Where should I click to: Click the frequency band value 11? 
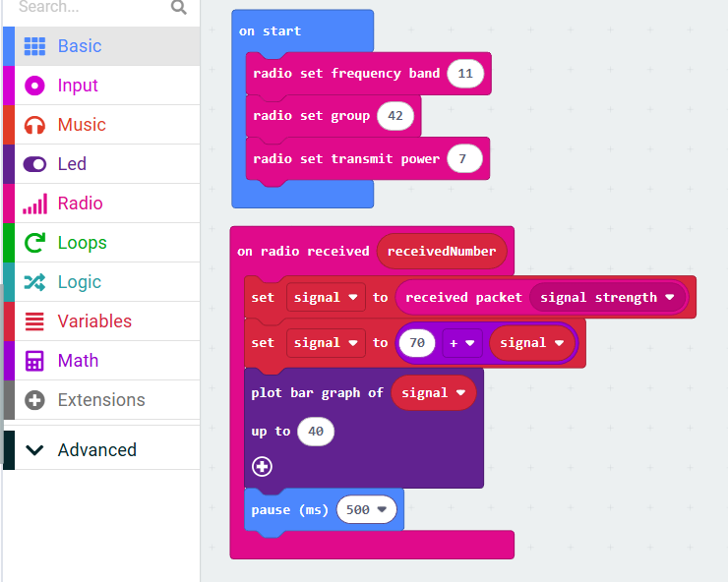(x=465, y=74)
